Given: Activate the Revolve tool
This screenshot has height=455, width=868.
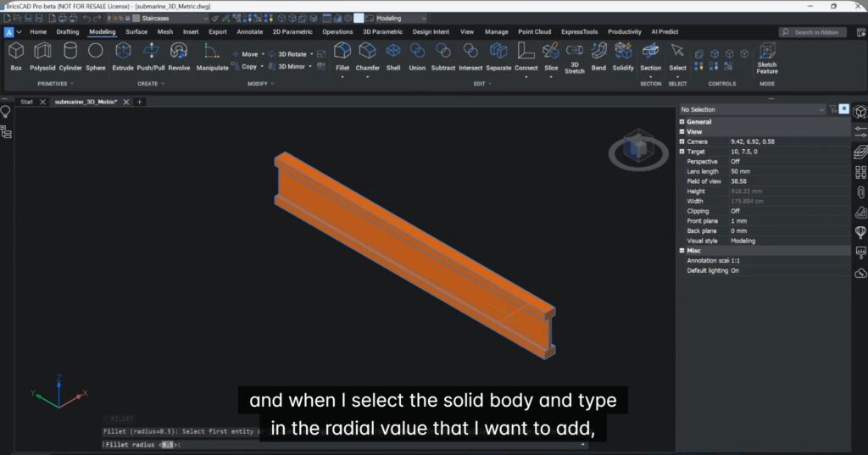Looking at the screenshot, I should coord(179,57).
